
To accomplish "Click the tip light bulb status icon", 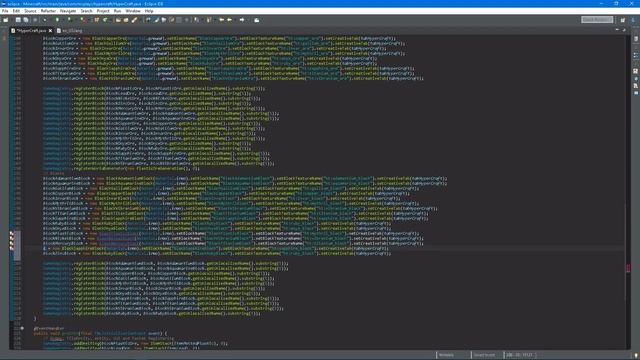I will 636,356.
